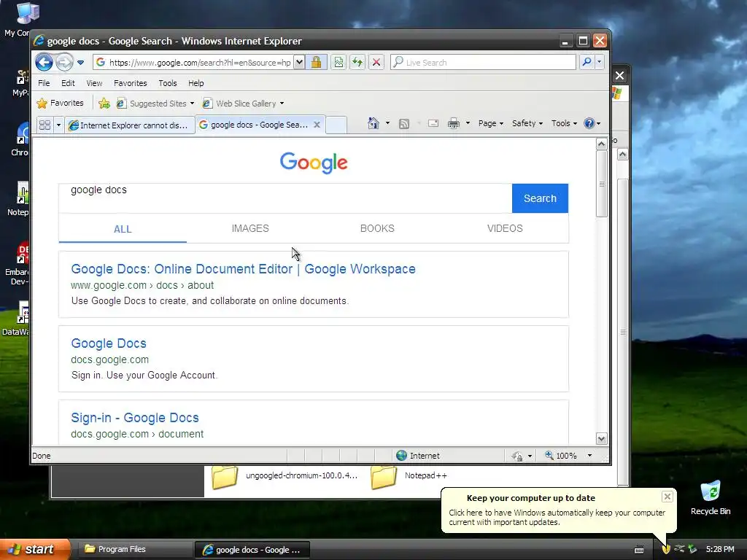Click the Read Mail icon
Screen dimensions: 747x560
[433, 123]
